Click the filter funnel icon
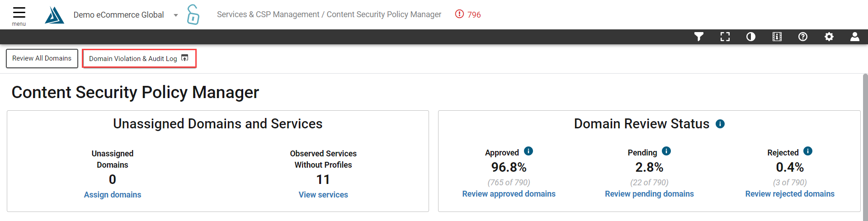 tap(699, 37)
